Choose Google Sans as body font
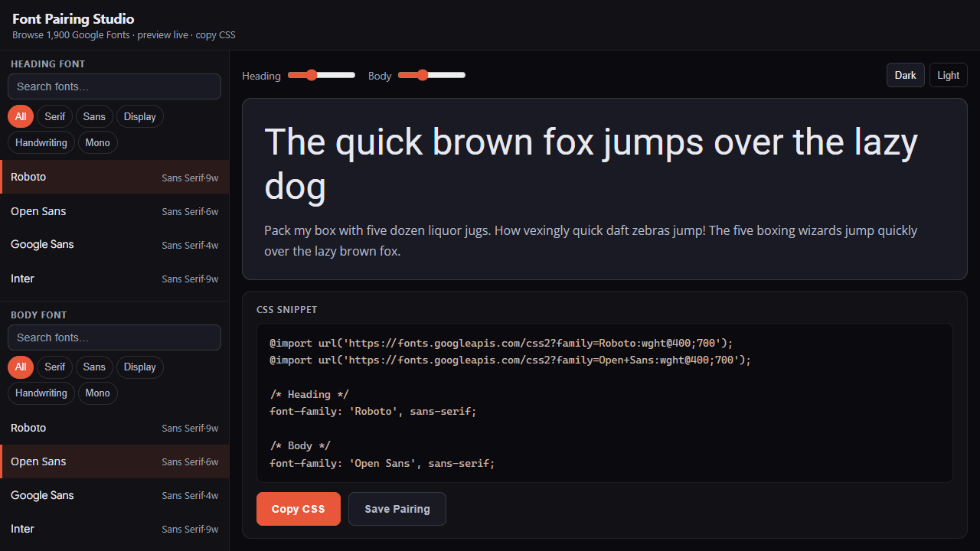This screenshot has height=551, width=980. [115, 495]
